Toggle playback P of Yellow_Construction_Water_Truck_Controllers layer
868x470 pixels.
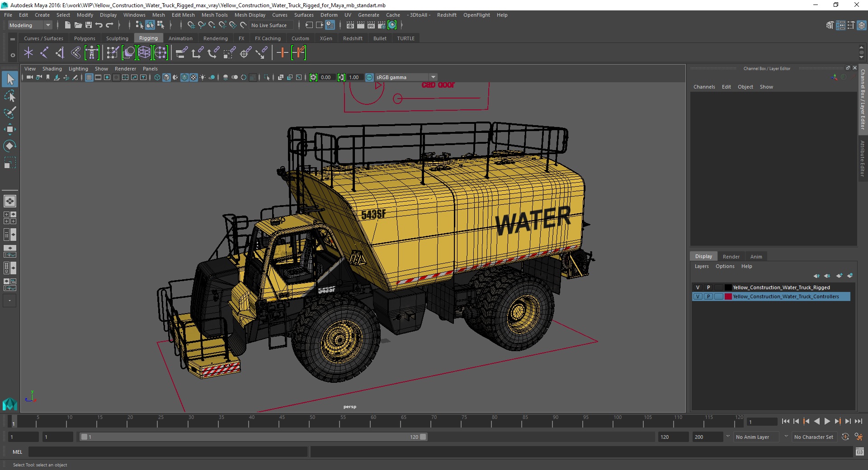708,296
